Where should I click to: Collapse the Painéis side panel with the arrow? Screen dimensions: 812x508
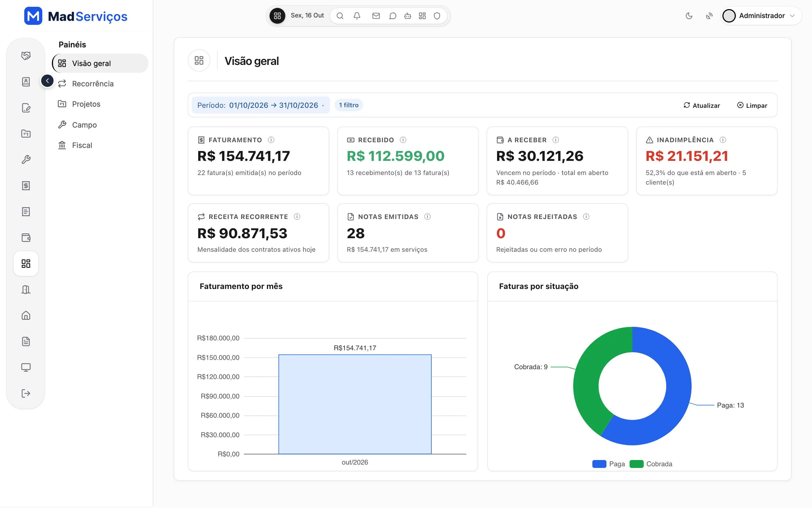tap(47, 81)
